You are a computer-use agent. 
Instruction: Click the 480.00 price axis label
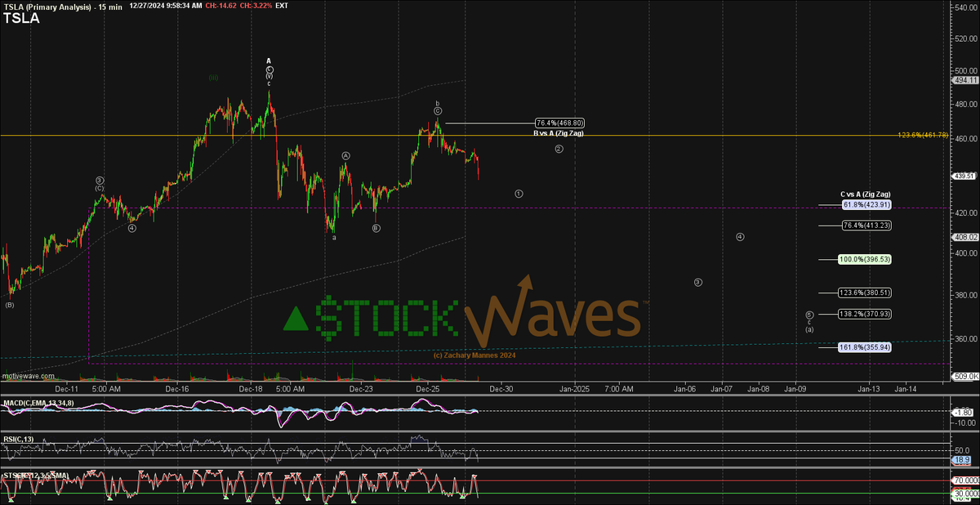click(x=965, y=105)
